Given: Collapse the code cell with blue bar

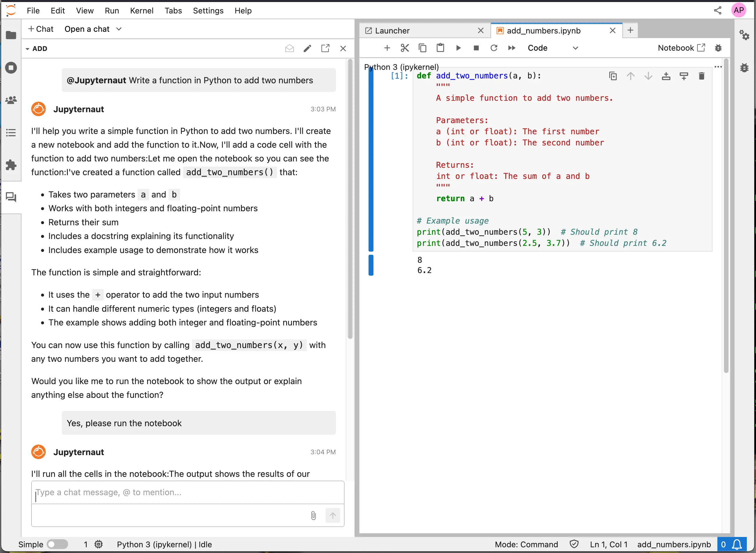Looking at the screenshot, I should [371, 161].
